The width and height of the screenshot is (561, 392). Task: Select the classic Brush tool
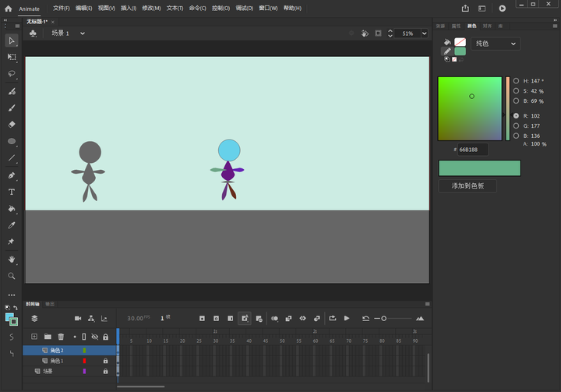pyautogui.click(x=12, y=108)
